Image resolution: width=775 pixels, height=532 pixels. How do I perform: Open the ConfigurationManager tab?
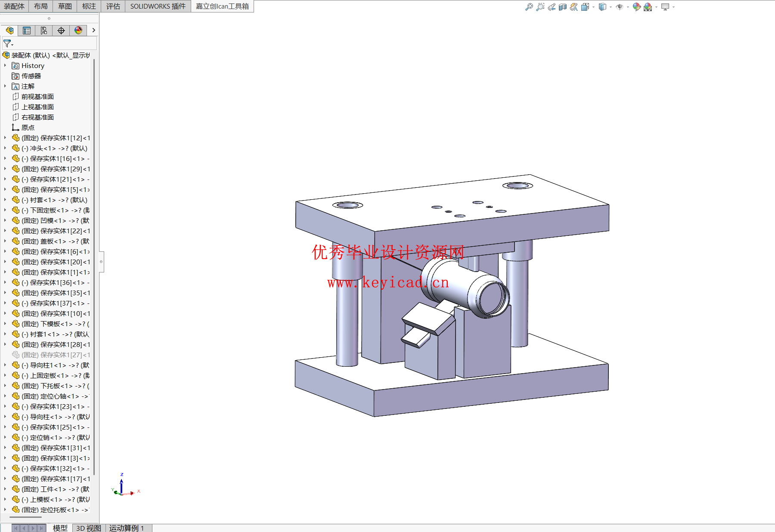(44, 30)
